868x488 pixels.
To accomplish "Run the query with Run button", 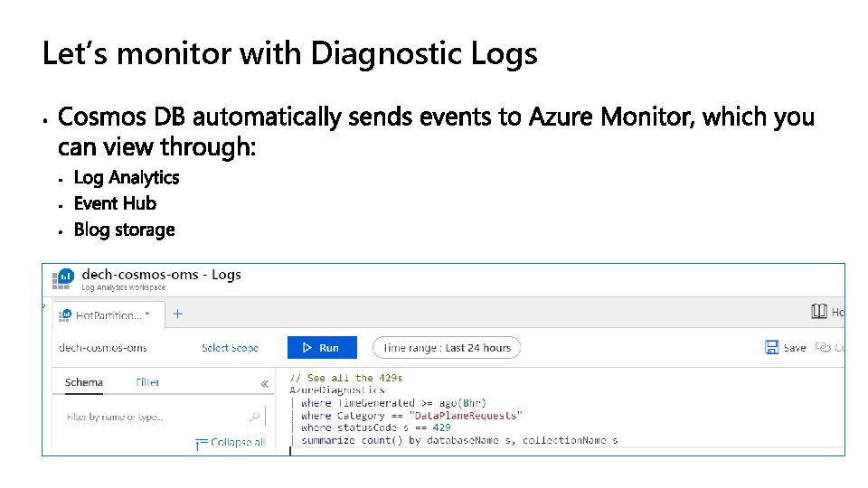I will tap(322, 347).
